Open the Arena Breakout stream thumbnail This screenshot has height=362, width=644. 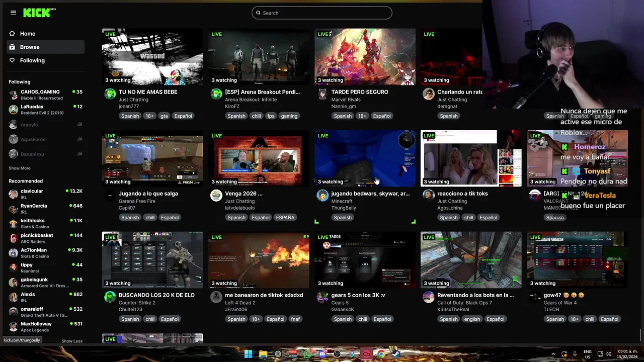coord(259,57)
